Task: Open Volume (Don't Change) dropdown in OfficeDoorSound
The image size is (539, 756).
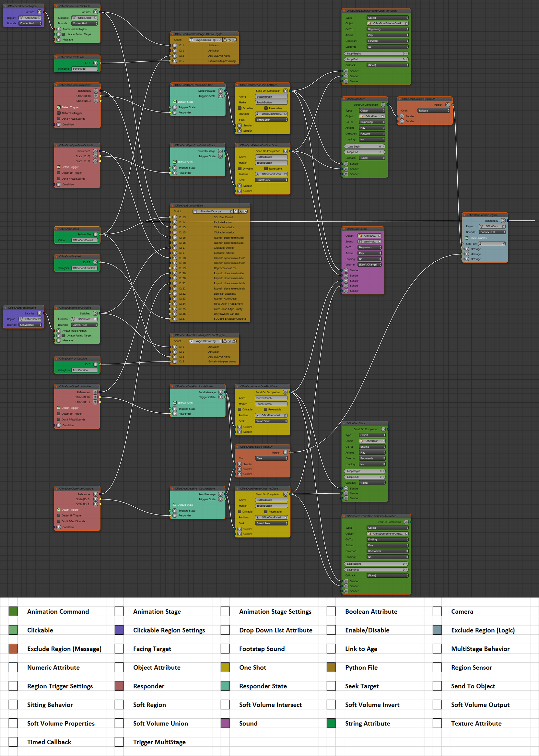Action: (370, 265)
